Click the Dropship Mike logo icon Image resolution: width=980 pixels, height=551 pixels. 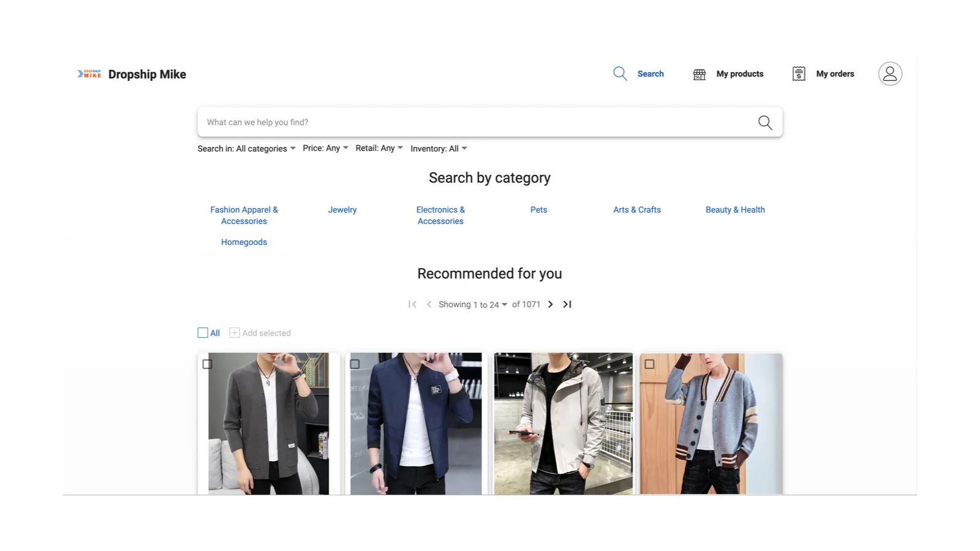point(89,74)
